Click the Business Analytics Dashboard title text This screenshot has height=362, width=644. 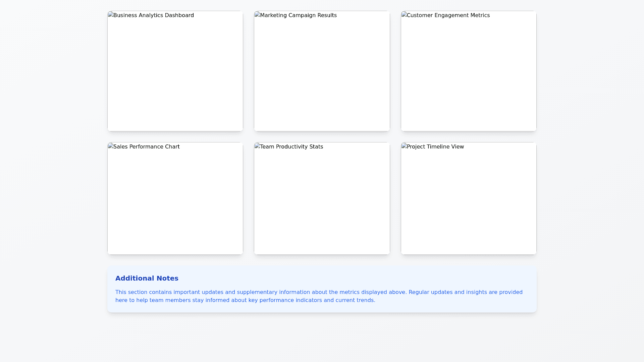[154, 15]
